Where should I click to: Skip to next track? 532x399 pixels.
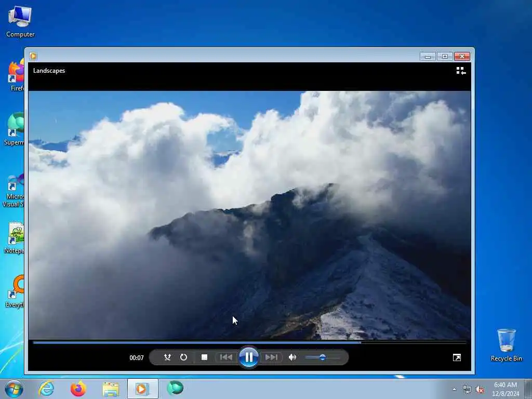(271, 357)
